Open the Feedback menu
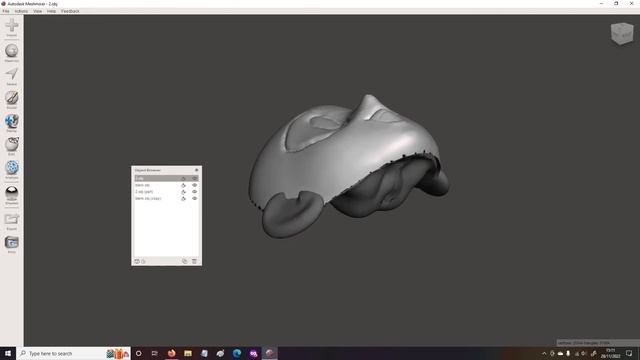The image size is (640, 360). pyautogui.click(x=70, y=11)
